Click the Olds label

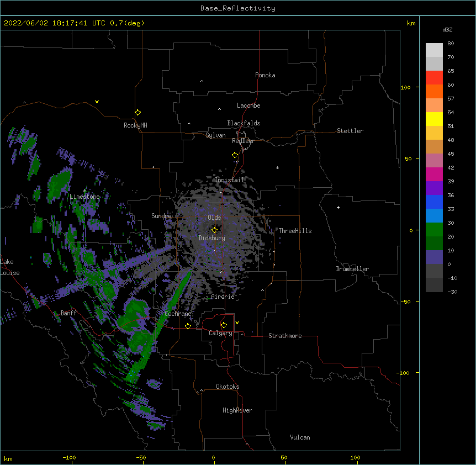214,218
